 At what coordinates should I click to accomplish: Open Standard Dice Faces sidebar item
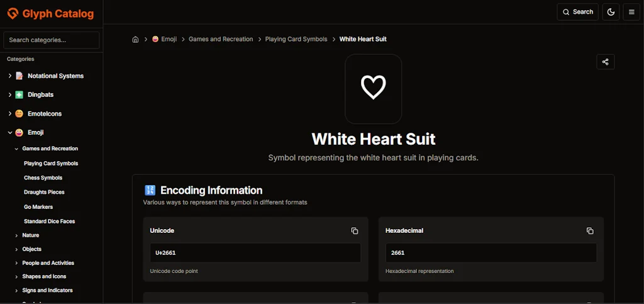[49, 221]
